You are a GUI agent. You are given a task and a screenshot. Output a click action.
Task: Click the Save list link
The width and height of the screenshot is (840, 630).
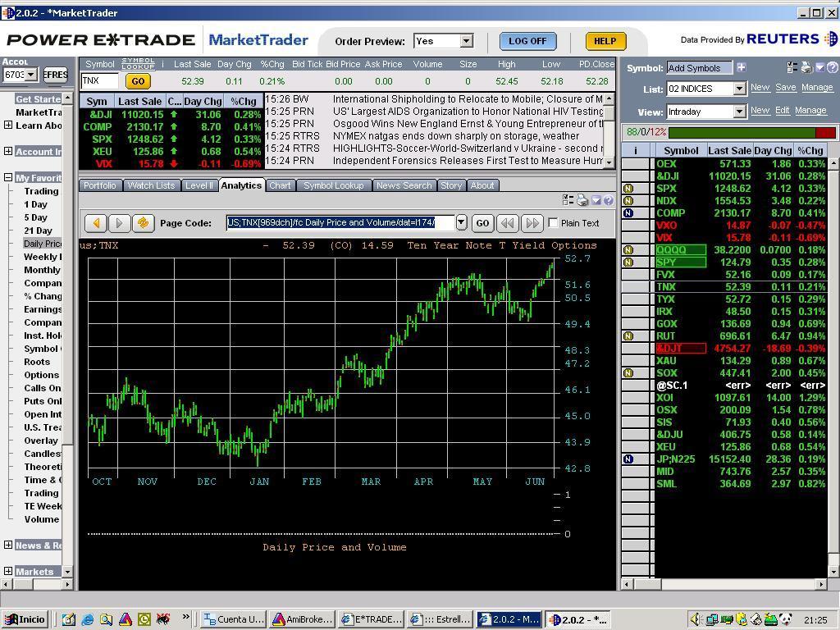785,87
